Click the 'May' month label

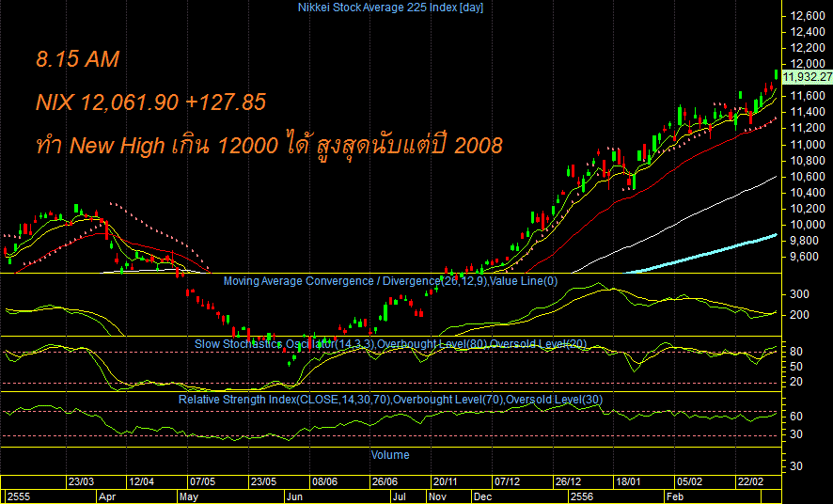pos(189,496)
